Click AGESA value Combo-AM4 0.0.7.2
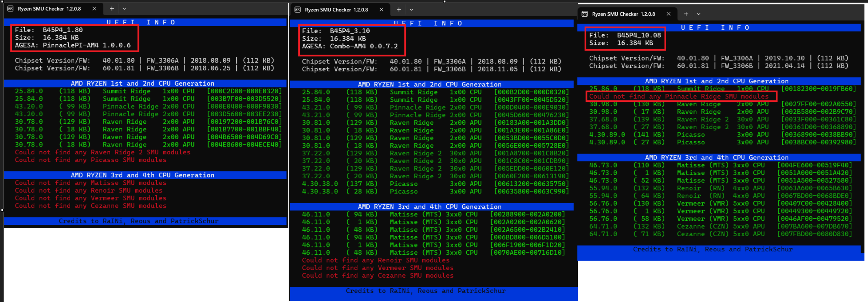This screenshot has width=868, height=302. click(364, 47)
